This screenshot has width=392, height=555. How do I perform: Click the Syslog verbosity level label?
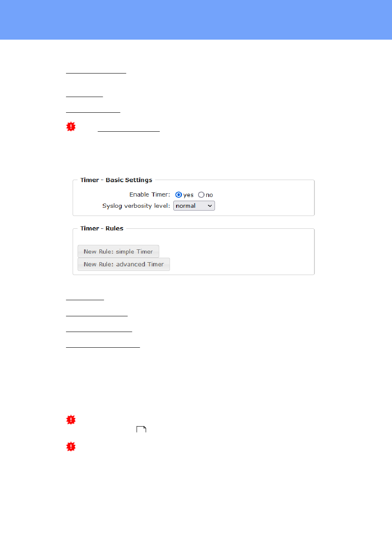(x=136, y=206)
